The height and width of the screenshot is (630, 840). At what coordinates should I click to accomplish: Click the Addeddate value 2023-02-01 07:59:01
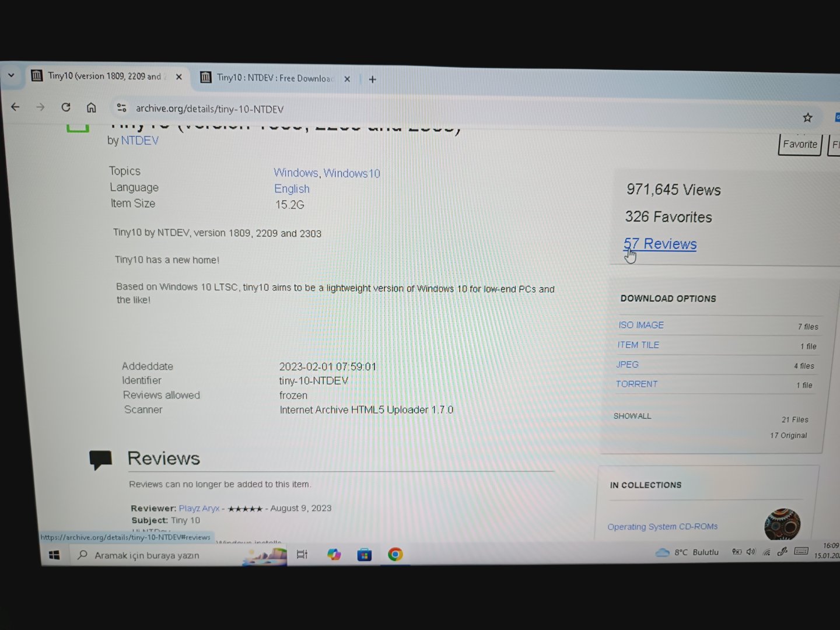(328, 366)
